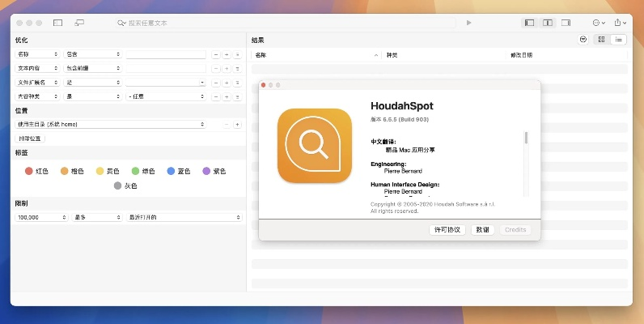Sort results by 种类 column header
This screenshot has width=644, height=324.
click(392, 55)
